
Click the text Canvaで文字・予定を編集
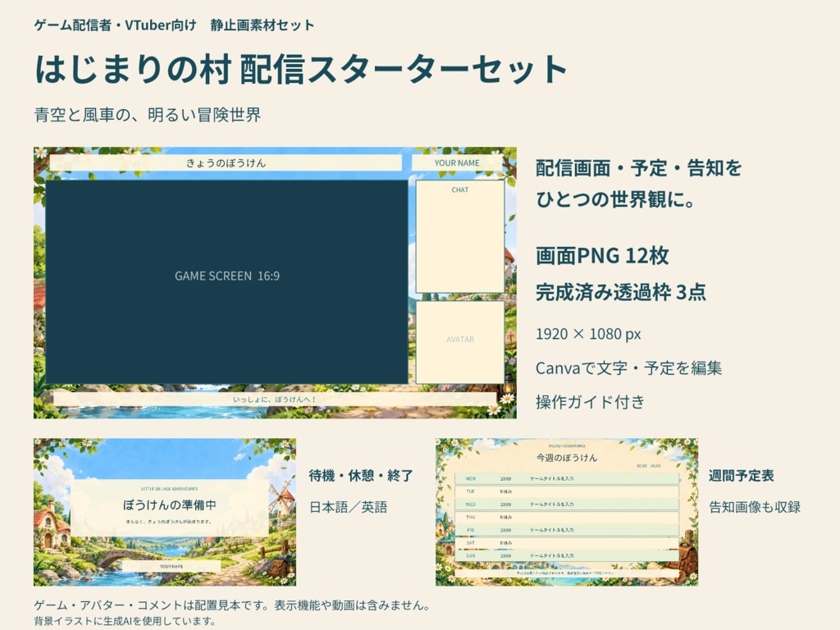(x=628, y=368)
